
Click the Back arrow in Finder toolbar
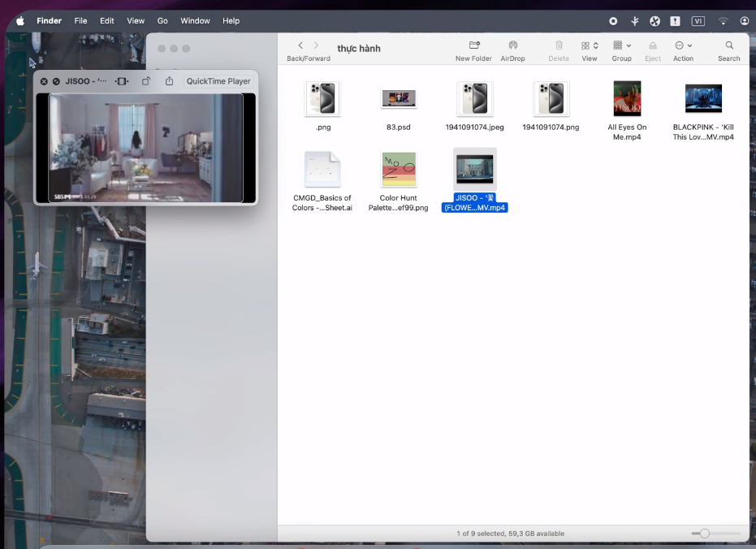(x=300, y=45)
